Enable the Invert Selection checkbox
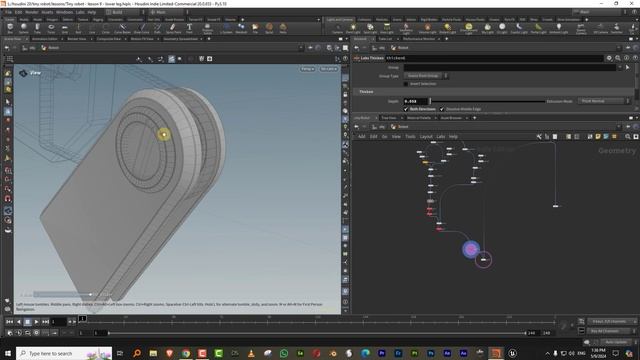This screenshot has height=360, width=640. pyautogui.click(x=406, y=84)
